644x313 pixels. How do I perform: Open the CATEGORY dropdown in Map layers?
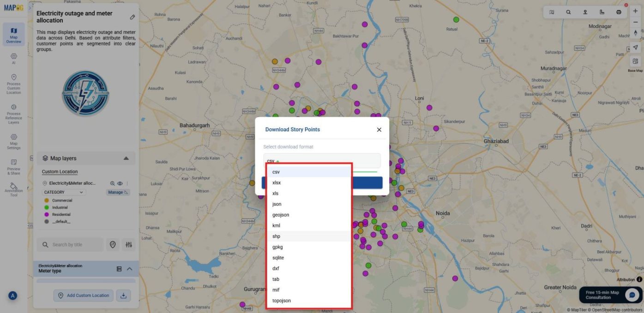coord(64,192)
